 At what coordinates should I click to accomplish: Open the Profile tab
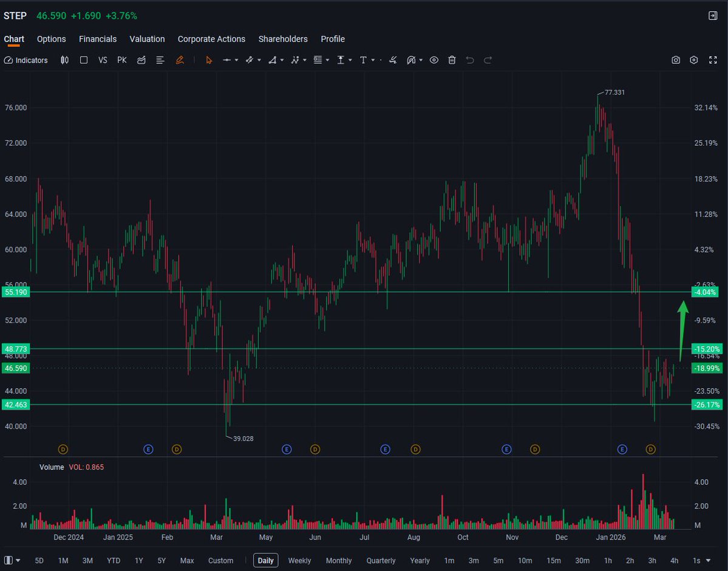[333, 39]
